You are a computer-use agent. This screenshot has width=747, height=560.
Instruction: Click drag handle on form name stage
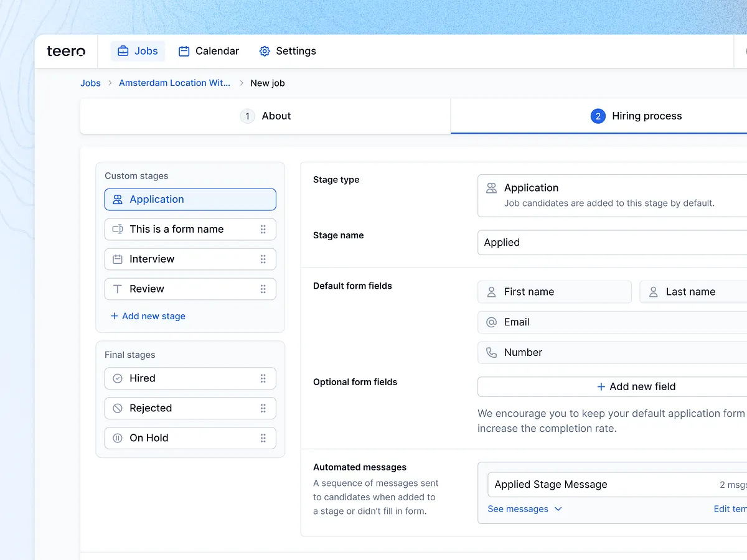(x=263, y=230)
